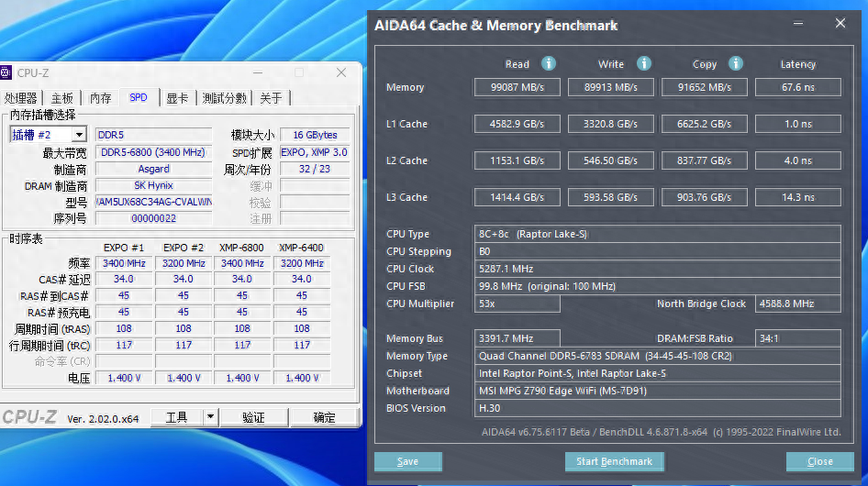
Task: Click the North Bridge Clock value 4588.8 MHz
Action: (x=797, y=304)
